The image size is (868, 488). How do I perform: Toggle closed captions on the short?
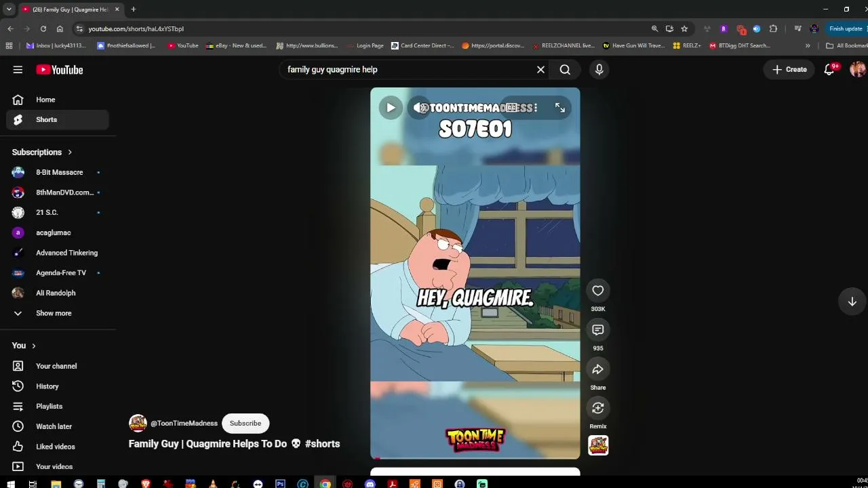513,108
